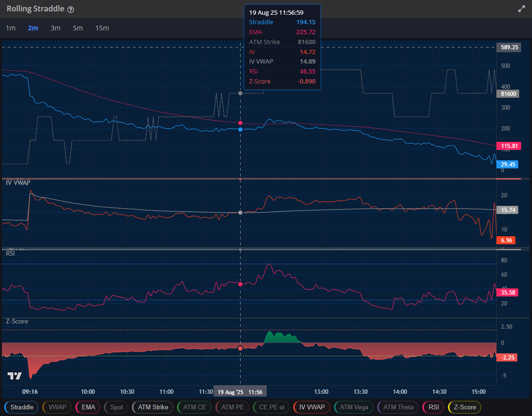The width and height of the screenshot is (532, 416).
Task: Enable the ATM Vega indicator
Action: [354, 407]
